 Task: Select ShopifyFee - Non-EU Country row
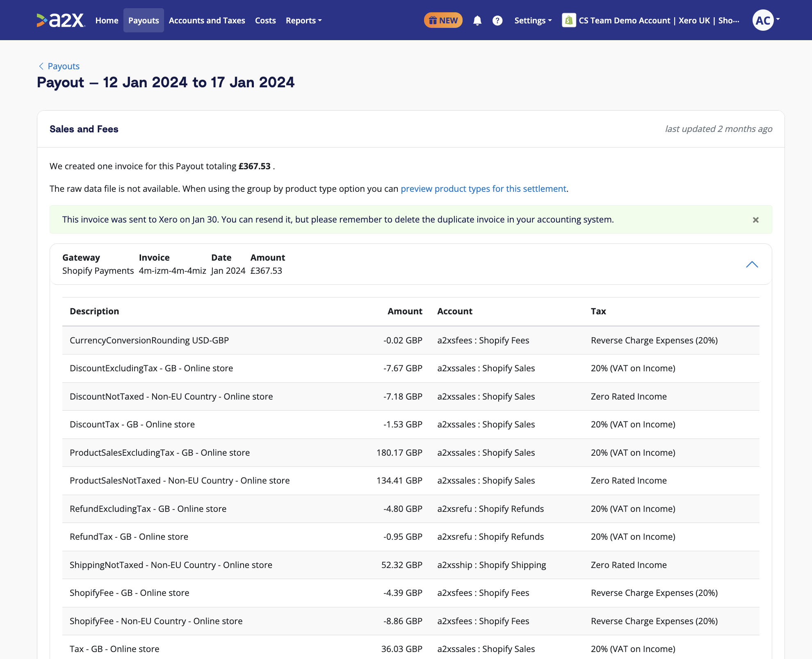pyautogui.click(x=411, y=621)
